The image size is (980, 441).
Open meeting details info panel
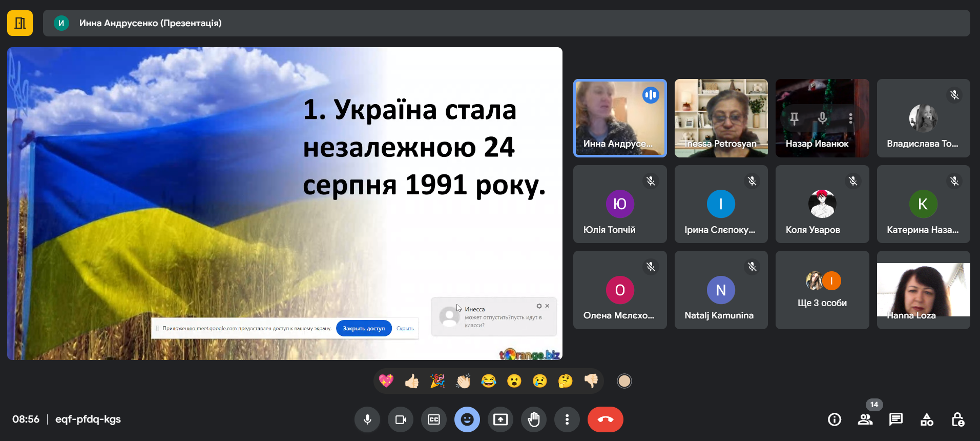835,419
